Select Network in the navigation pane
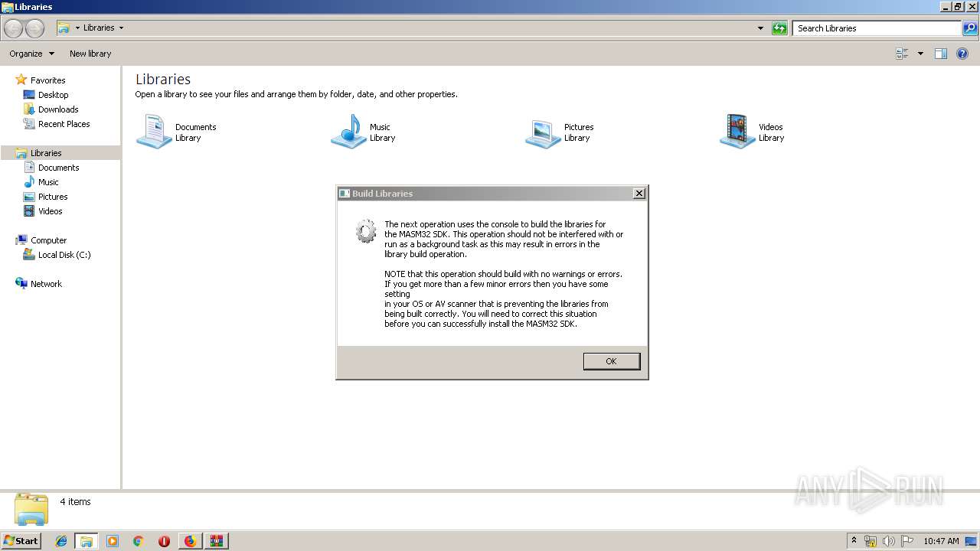The image size is (980, 551). tap(46, 284)
